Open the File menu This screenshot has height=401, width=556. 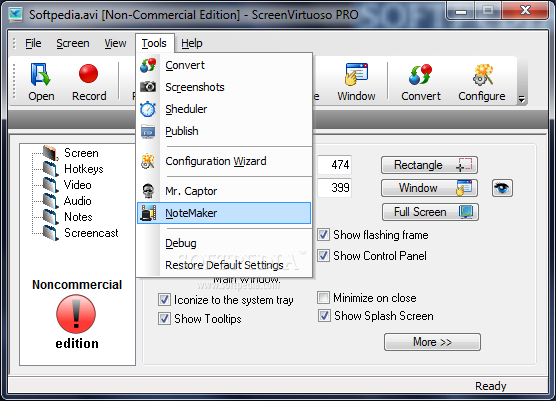[33, 43]
